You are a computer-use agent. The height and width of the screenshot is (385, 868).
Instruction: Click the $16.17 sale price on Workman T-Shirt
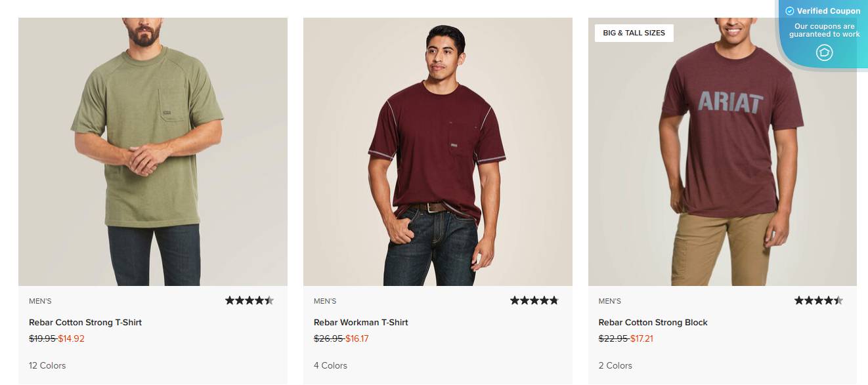tap(358, 338)
